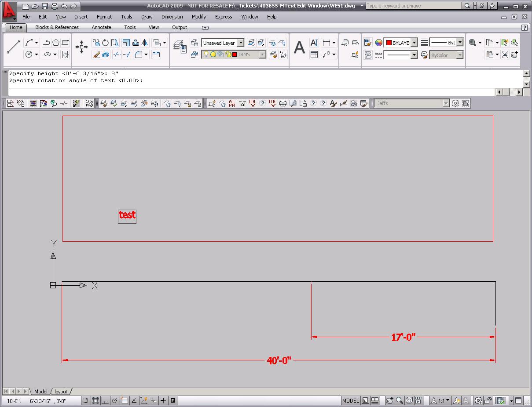
Task: Open the Express menu
Action: pyautogui.click(x=224, y=17)
